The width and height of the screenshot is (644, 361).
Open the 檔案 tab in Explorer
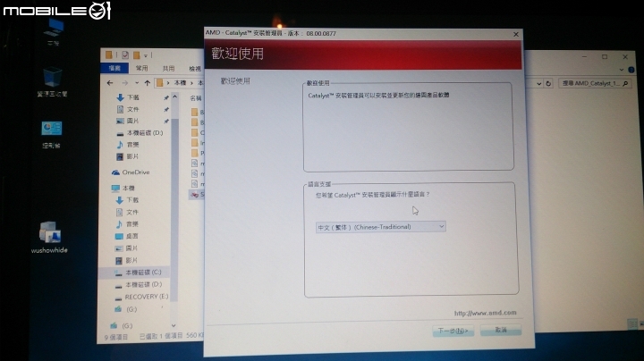click(x=115, y=69)
